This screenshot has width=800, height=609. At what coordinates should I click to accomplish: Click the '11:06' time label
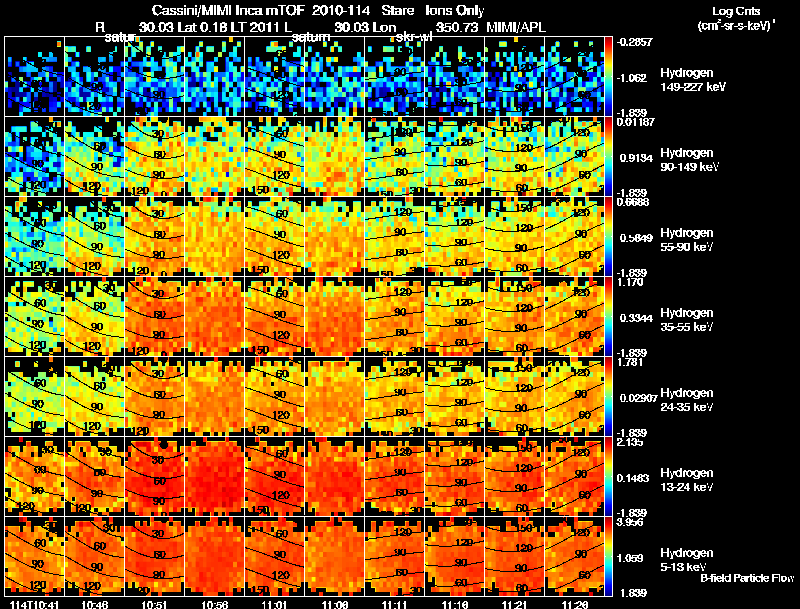tap(335, 604)
